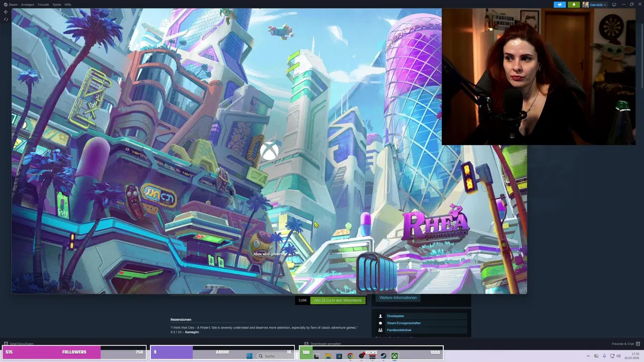
Task: Open the Steam menu
Action: coord(11,5)
